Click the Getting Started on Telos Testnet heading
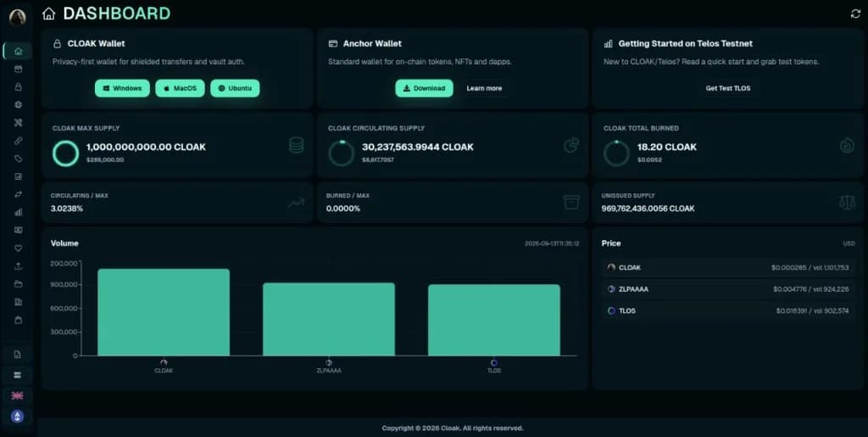This screenshot has height=437, width=868. tap(685, 43)
